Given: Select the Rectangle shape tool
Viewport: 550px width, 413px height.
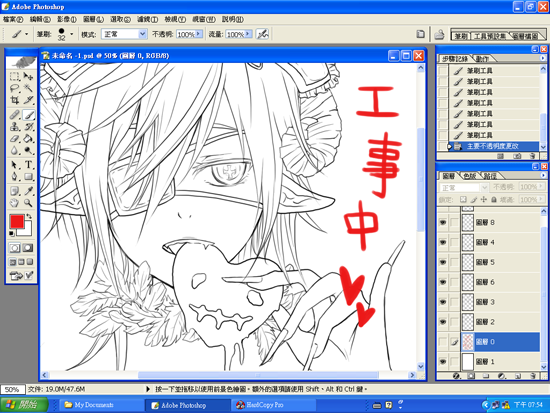Looking at the screenshot, I should point(28,176).
